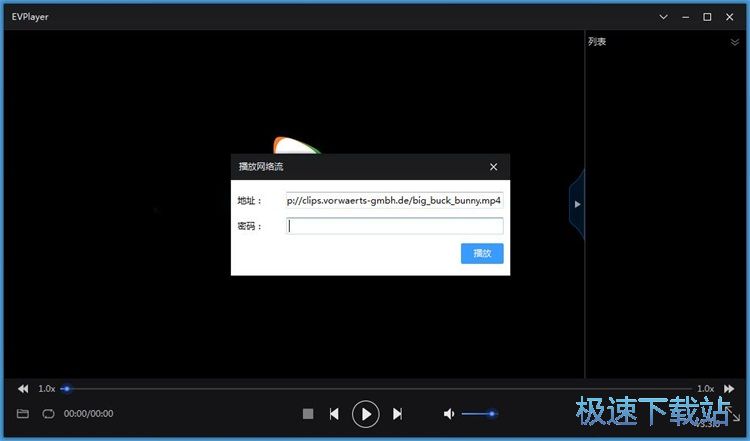Close the EVPlayer window
Viewport: 750px width, 441px height.
(x=729, y=17)
